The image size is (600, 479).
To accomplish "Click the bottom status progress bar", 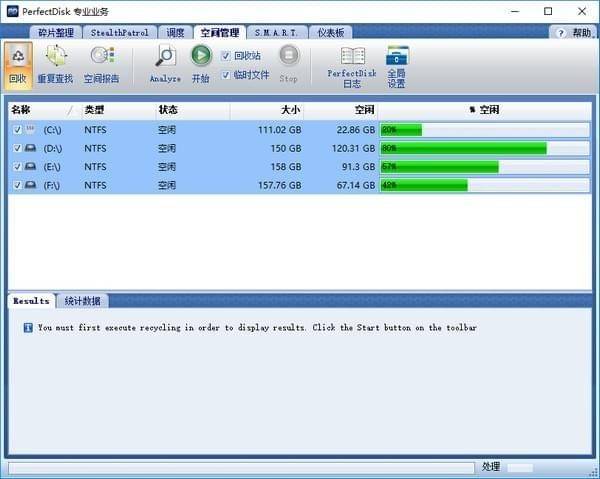I will (241, 468).
